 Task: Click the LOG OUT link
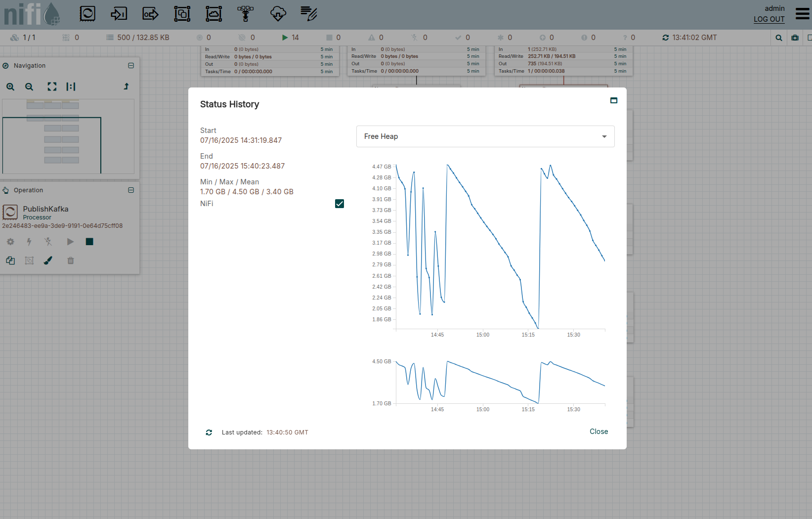(769, 19)
